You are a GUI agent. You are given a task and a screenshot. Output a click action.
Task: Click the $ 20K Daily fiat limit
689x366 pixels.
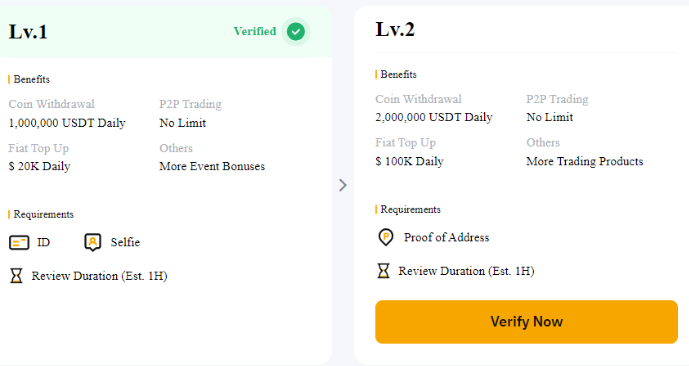[x=40, y=167]
